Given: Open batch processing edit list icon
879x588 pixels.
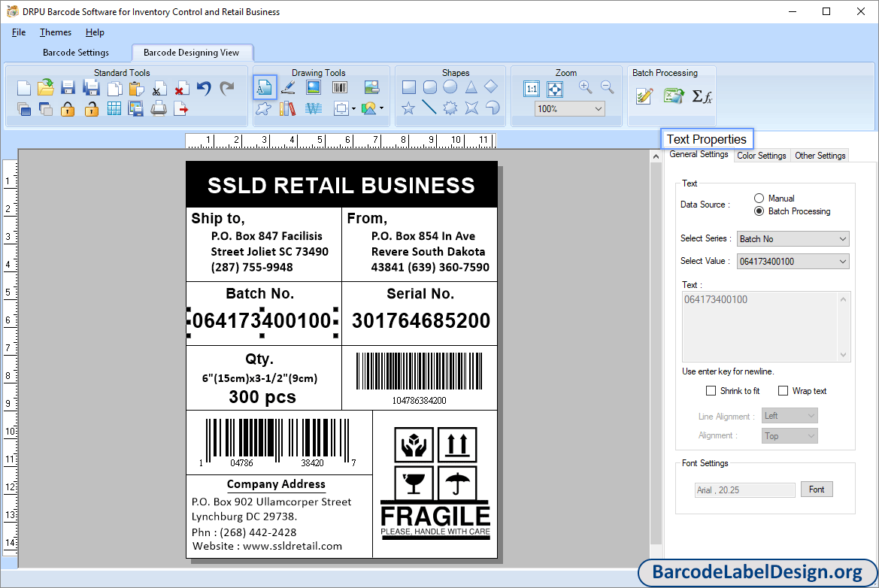Looking at the screenshot, I should pyautogui.click(x=644, y=95).
